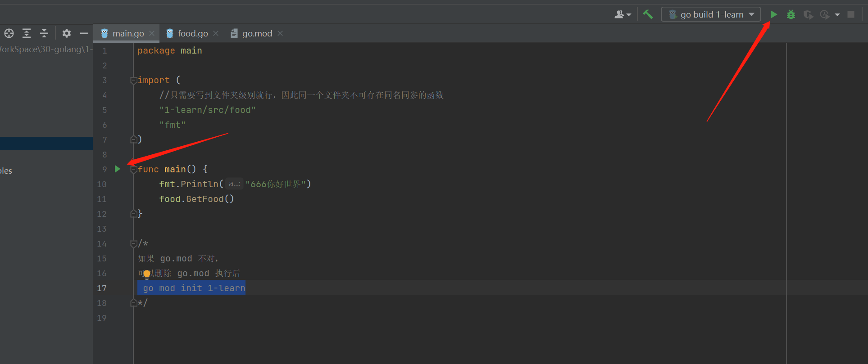Hide the project panel with minus icon
The height and width of the screenshot is (364, 868).
(x=84, y=33)
